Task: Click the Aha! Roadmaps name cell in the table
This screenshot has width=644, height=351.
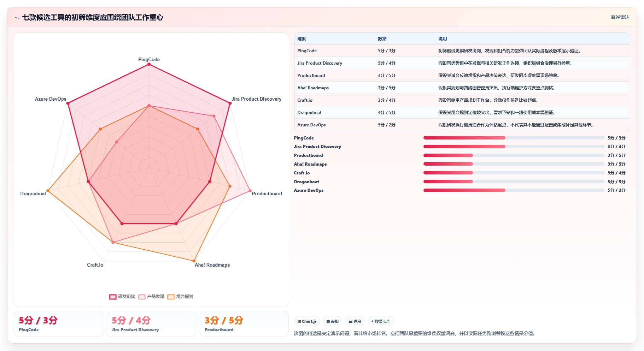Action: click(x=313, y=88)
